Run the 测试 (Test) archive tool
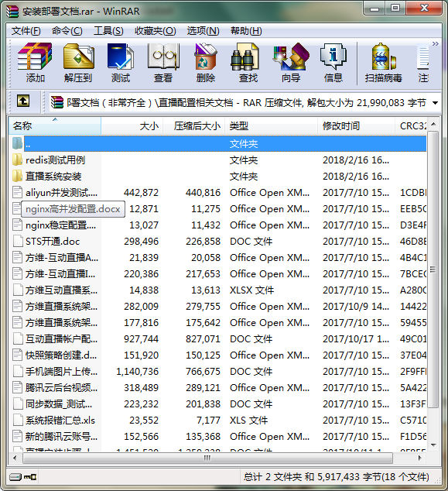Viewport: 448px width, 491px height. (121, 63)
